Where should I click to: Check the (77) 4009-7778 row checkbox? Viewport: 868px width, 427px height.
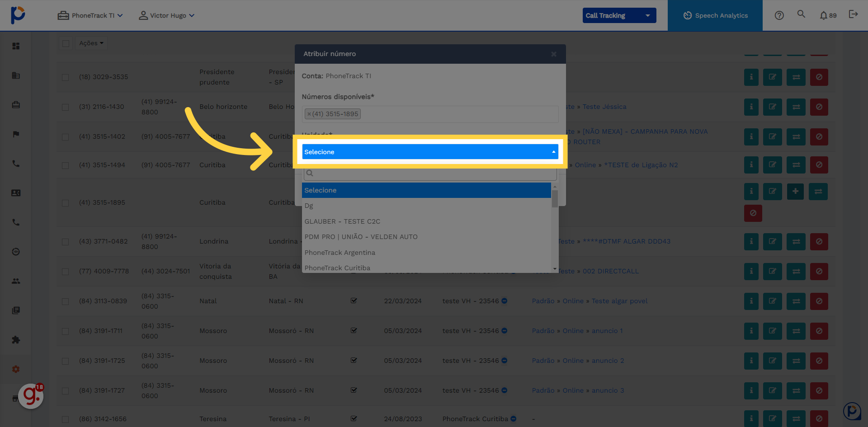(x=66, y=272)
